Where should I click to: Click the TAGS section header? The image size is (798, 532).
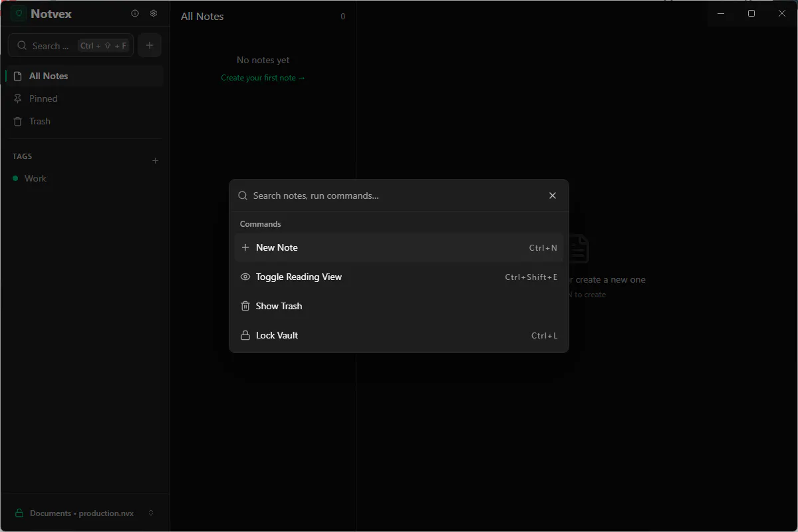pyautogui.click(x=23, y=156)
